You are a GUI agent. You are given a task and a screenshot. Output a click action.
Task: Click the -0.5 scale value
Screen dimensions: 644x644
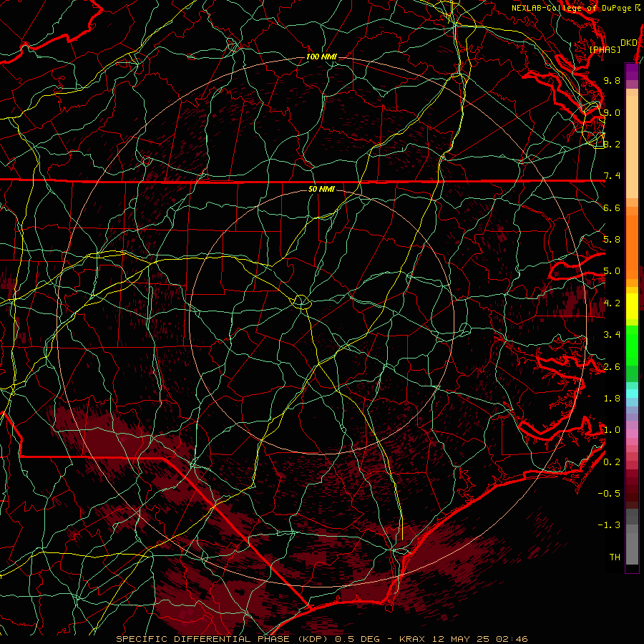(609, 494)
